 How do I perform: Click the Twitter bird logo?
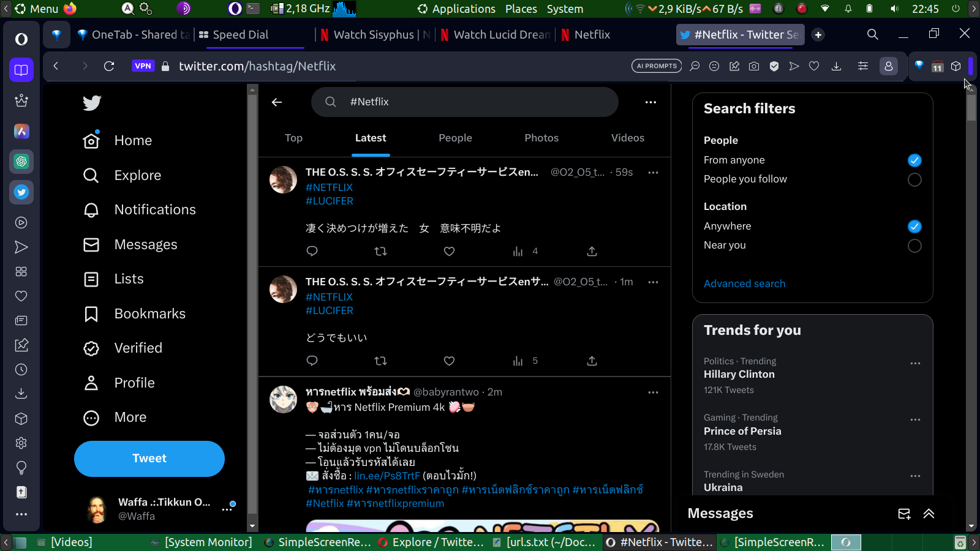coord(92,103)
